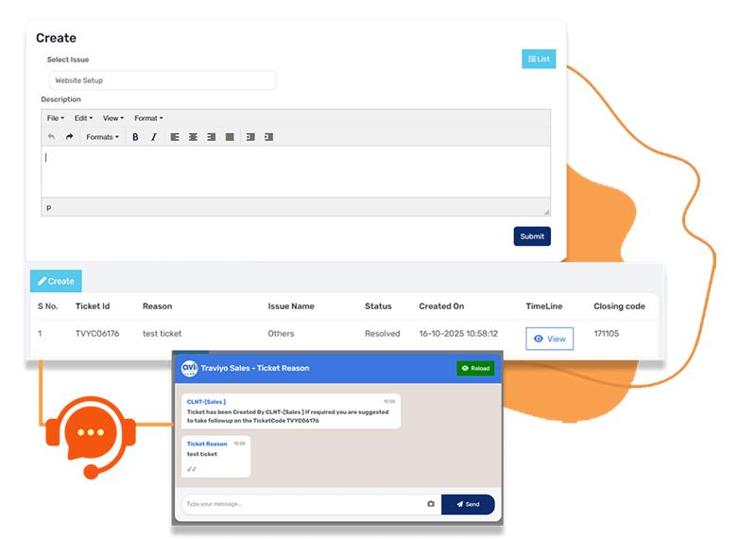Align text right in description editor
The height and width of the screenshot is (540, 756).
click(211, 137)
